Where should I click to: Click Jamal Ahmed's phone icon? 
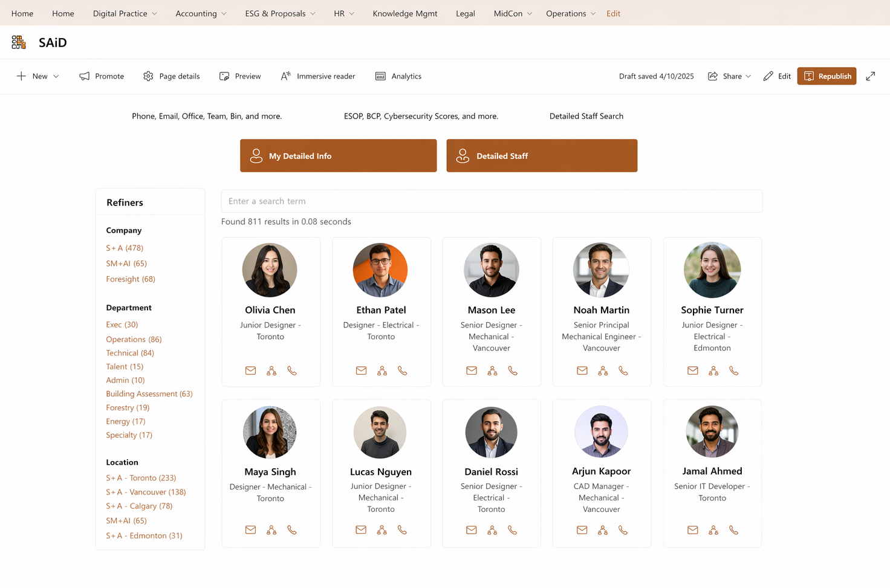(734, 530)
